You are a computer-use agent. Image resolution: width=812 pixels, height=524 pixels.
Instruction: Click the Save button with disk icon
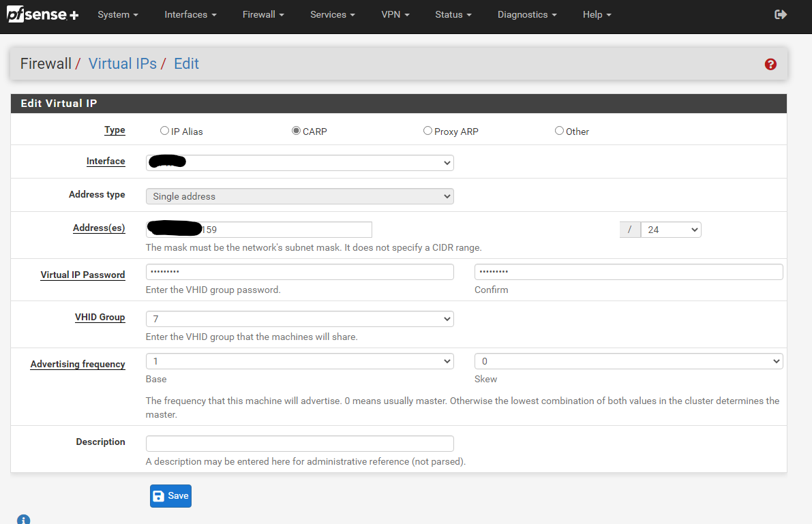tap(170, 495)
